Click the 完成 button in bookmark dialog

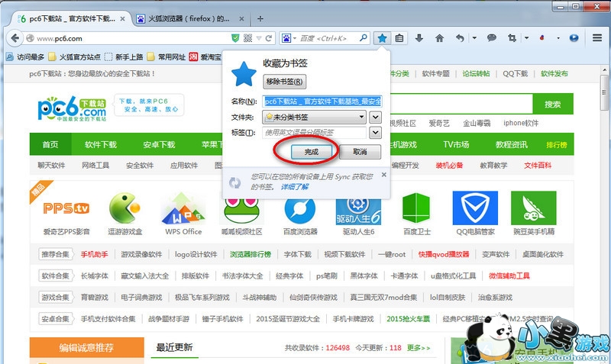(311, 152)
